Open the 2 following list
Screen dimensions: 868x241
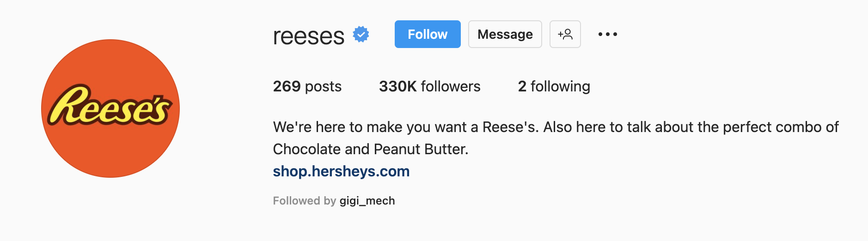click(554, 86)
